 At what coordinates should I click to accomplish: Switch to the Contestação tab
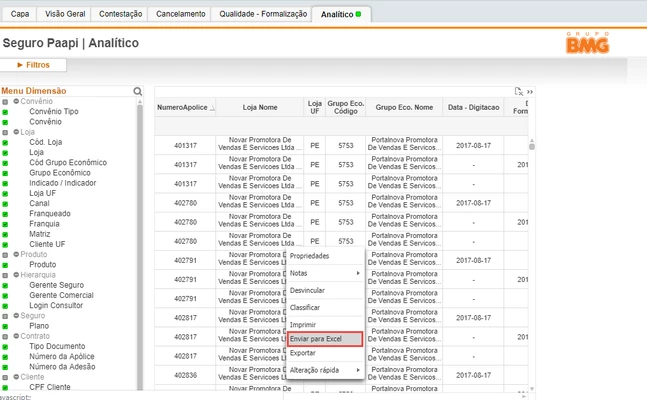coord(120,14)
